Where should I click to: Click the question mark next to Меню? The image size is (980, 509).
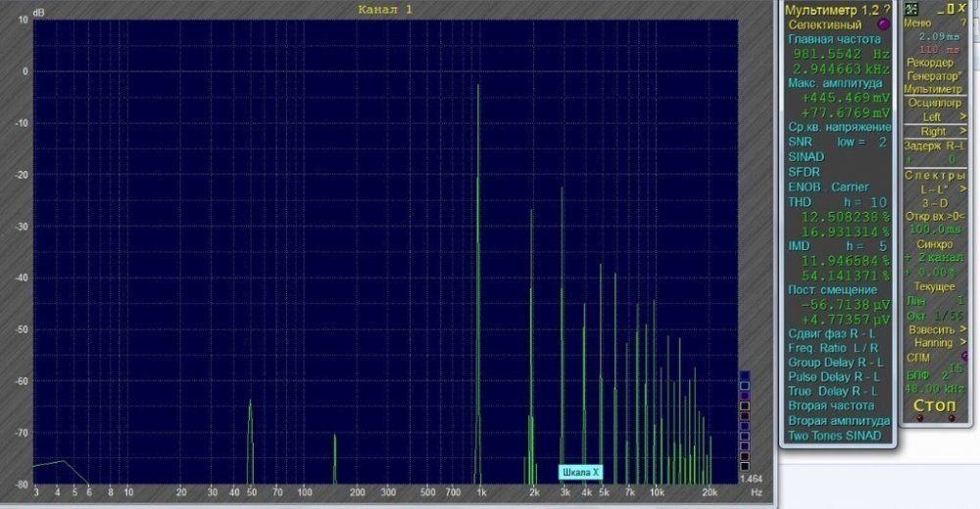tap(962, 23)
